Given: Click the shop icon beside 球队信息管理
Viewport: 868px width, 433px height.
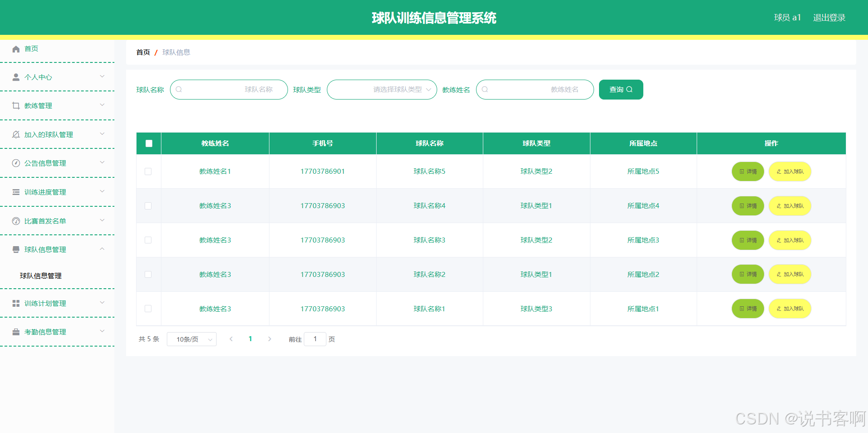Looking at the screenshot, I should [16, 250].
